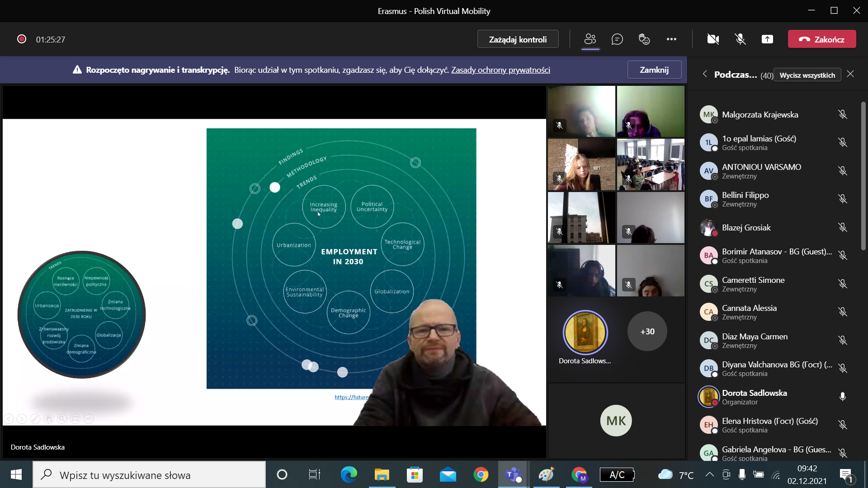Open File Explorer from taskbar
The height and width of the screenshot is (488, 868).
click(382, 474)
